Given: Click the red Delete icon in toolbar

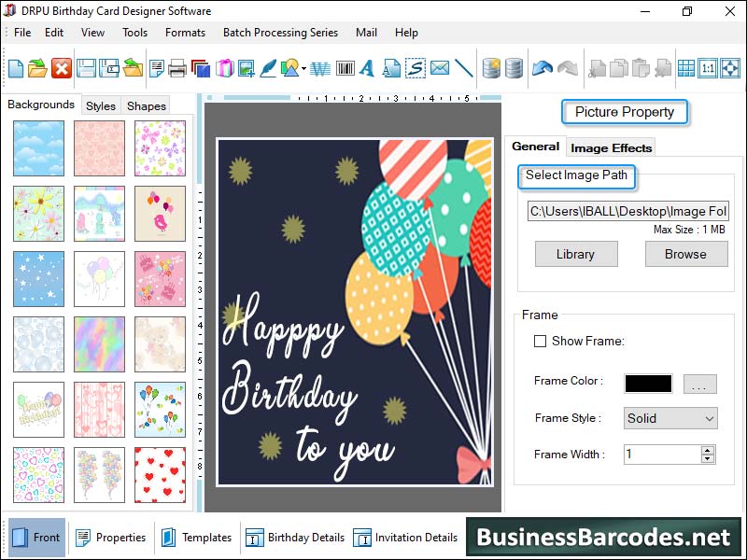Looking at the screenshot, I should (62, 68).
